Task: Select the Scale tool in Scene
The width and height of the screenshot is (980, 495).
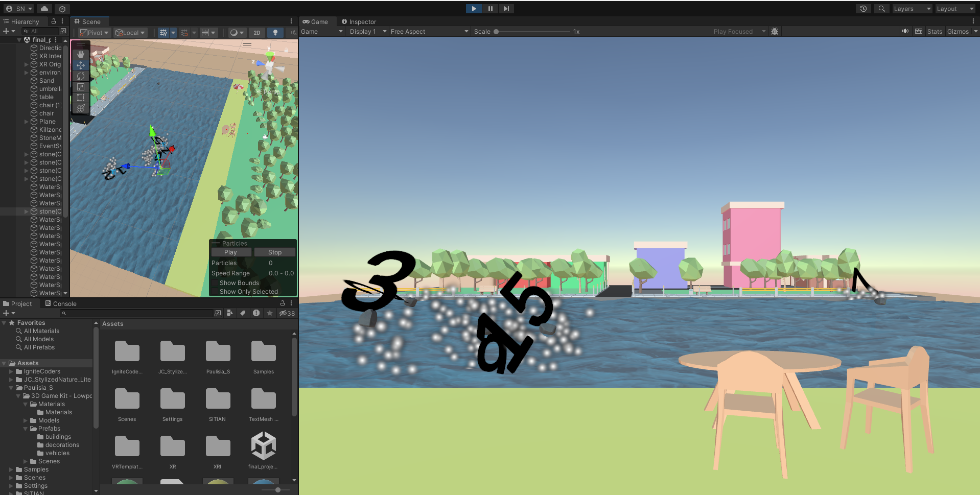Action: coord(81,87)
